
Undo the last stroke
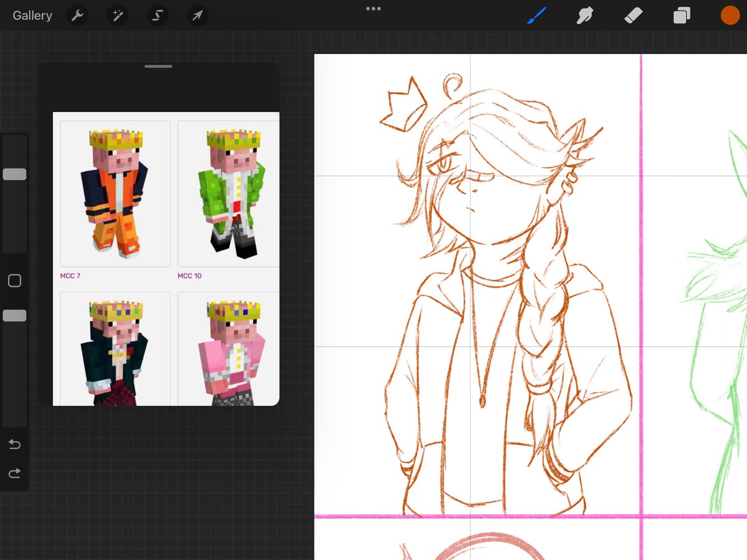tap(14, 444)
